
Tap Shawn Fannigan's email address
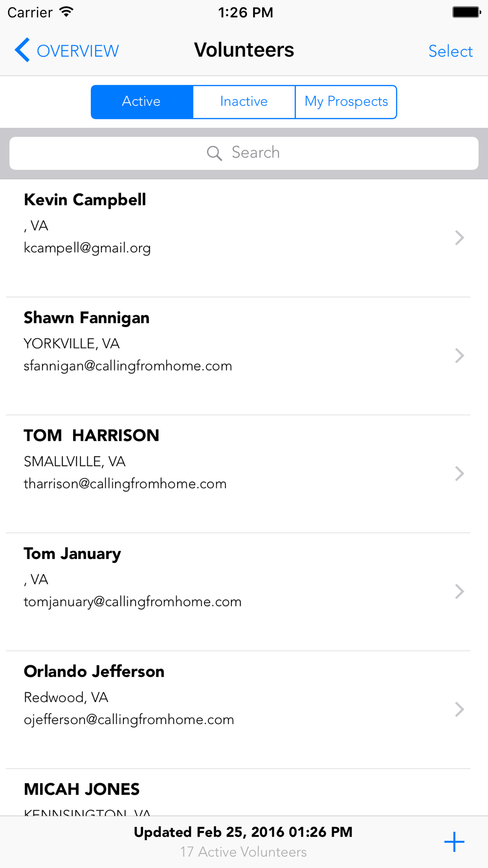pyautogui.click(x=128, y=366)
